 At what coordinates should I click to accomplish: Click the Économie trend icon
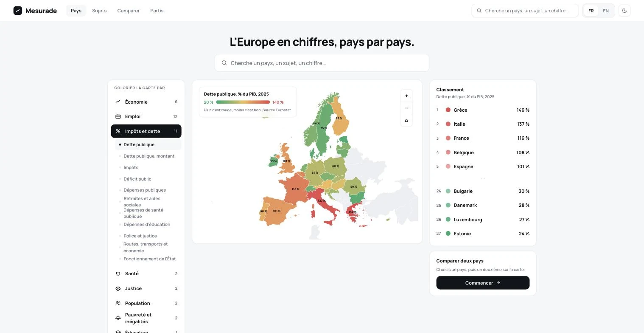118,102
